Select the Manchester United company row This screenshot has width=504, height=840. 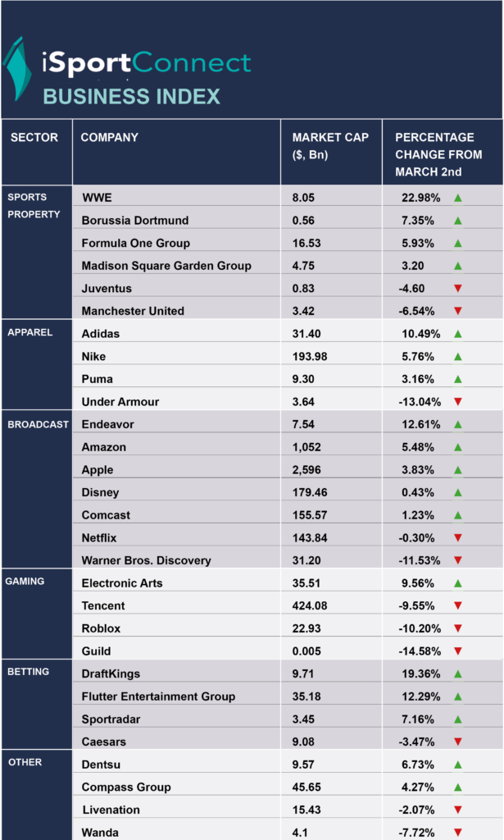coord(288,311)
